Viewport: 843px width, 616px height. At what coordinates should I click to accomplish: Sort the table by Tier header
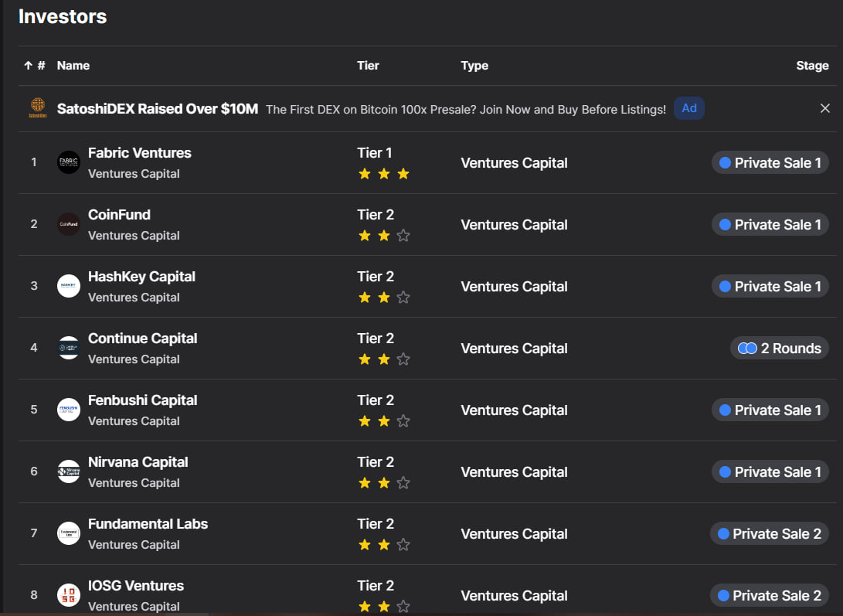[x=368, y=66]
